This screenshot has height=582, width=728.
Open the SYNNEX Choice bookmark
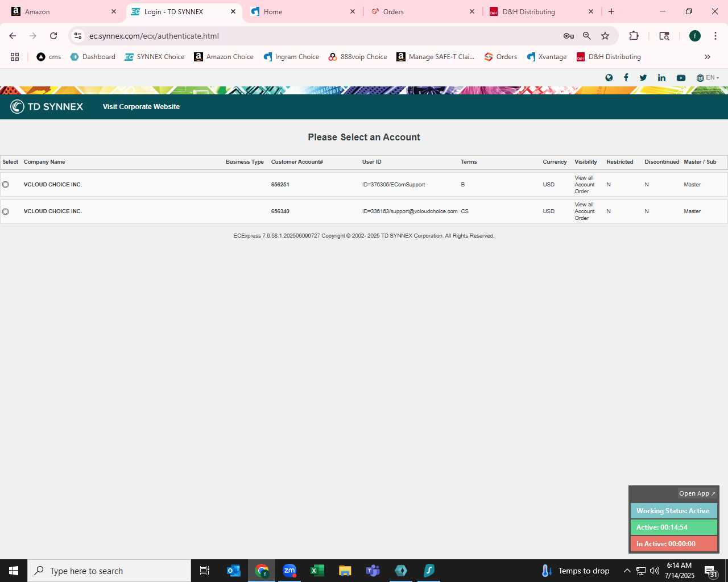[155, 57]
